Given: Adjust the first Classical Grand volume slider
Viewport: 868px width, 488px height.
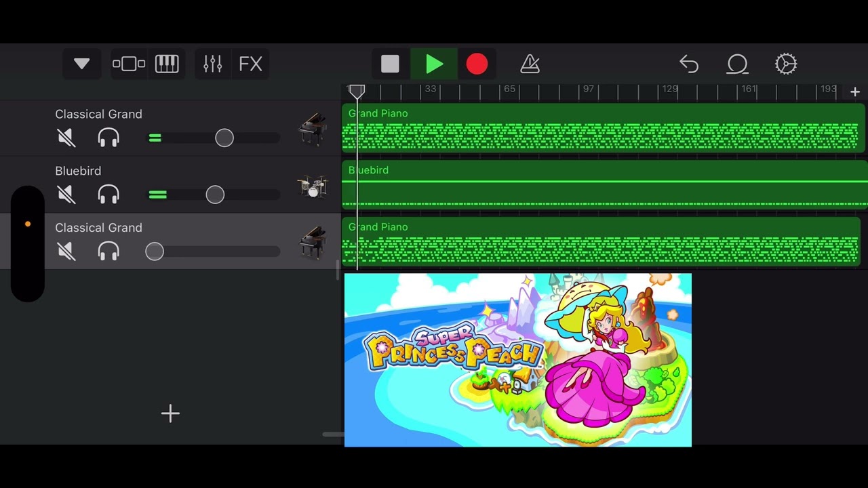Looking at the screenshot, I should click(224, 138).
